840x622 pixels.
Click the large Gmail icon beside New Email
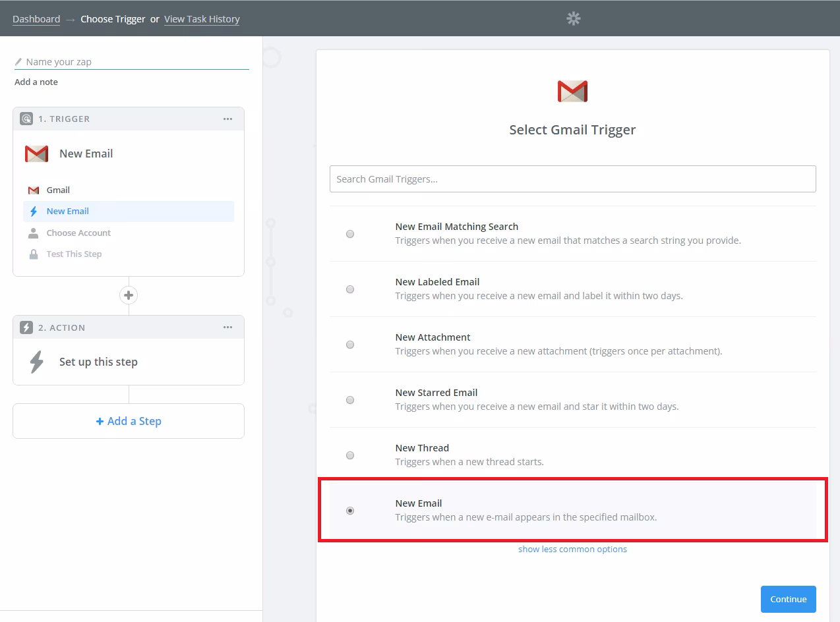coord(37,154)
